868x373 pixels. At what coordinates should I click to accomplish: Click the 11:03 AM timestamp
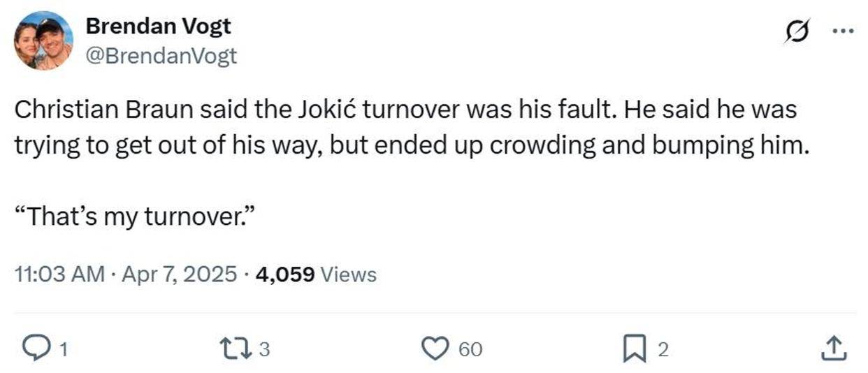click(59, 275)
